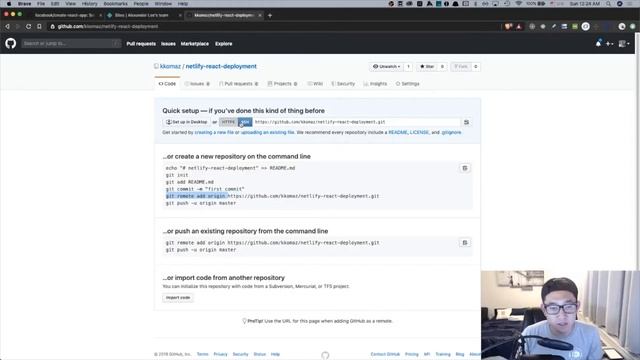
Task: Open Issues in the top navigation
Action: tap(168, 44)
